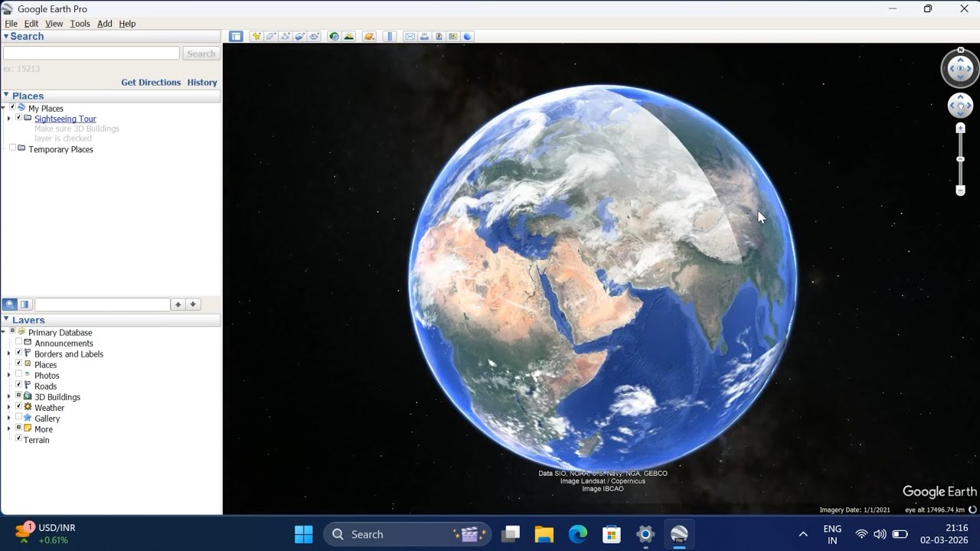The height and width of the screenshot is (551, 980).
Task: Open the search History link
Action: point(202,82)
